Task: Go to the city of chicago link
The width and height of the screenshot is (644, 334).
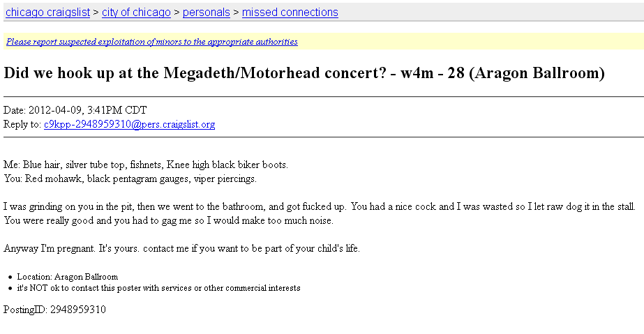Action: (x=136, y=13)
